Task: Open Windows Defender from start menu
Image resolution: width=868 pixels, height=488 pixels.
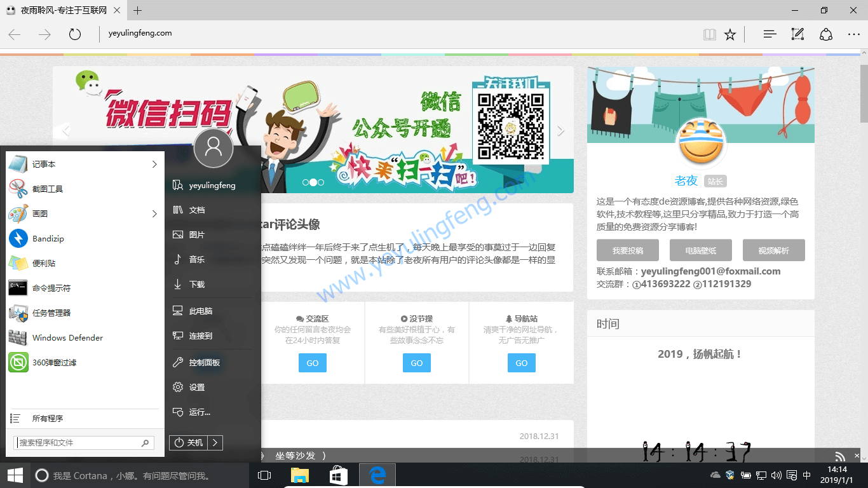Action: coord(85,337)
